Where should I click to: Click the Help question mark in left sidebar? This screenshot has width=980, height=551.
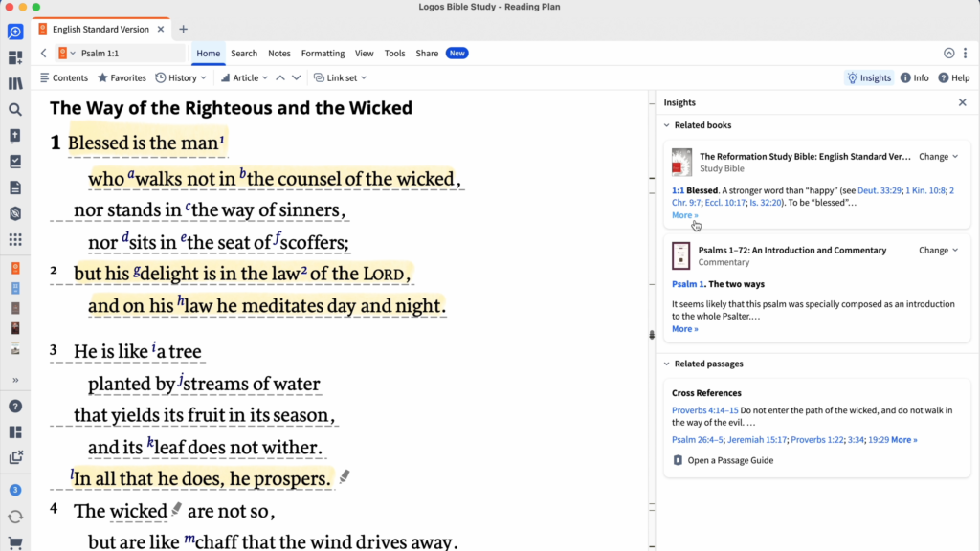point(15,406)
